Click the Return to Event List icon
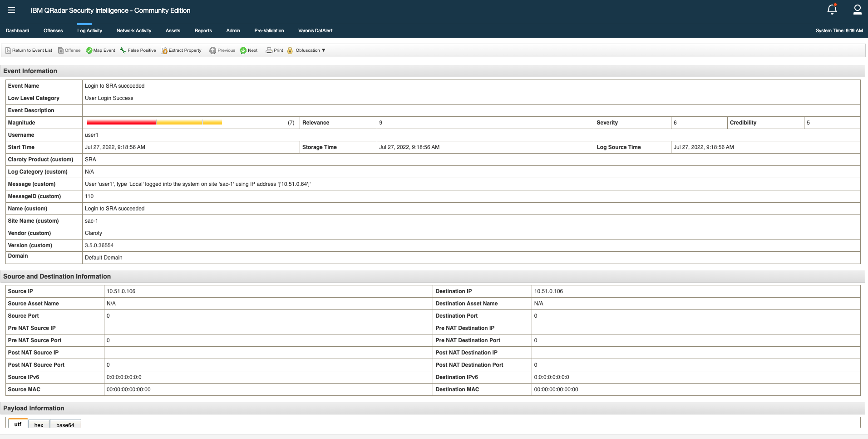This screenshot has width=868, height=439. [x=8, y=50]
